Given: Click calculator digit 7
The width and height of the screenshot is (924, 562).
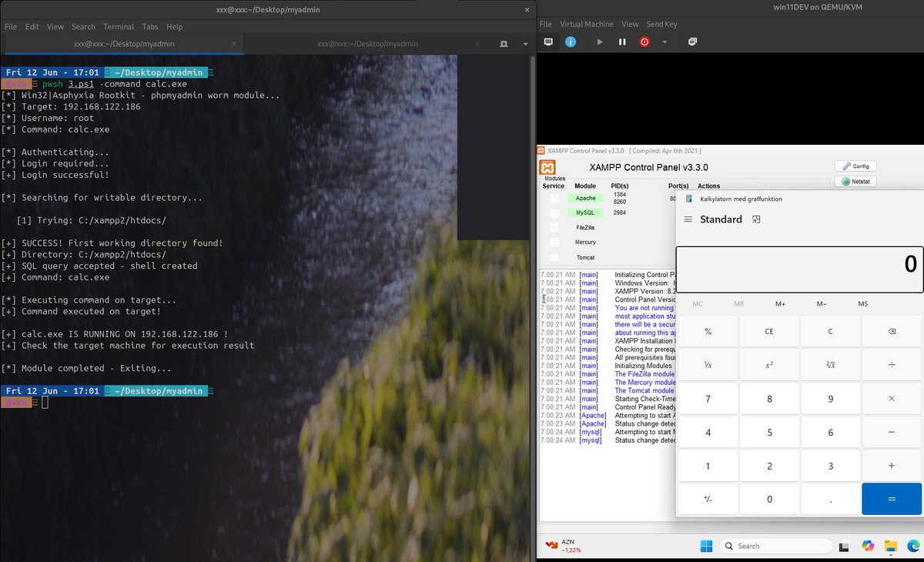Looking at the screenshot, I should [708, 399].
